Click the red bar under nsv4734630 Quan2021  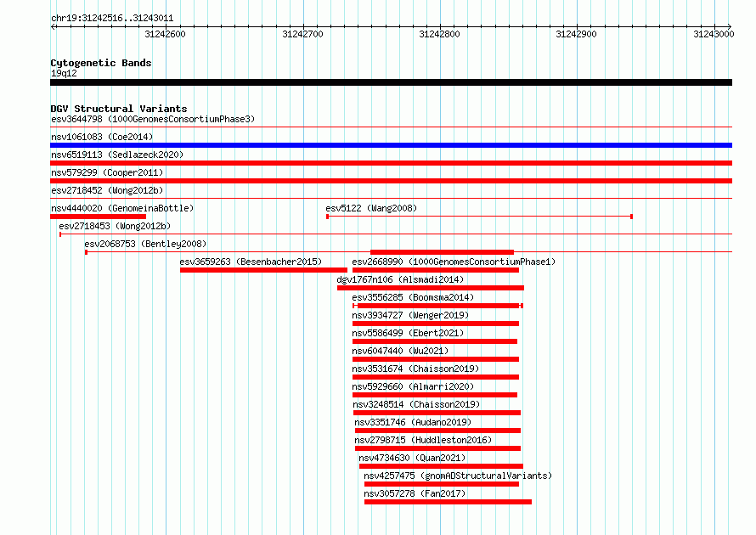point(441,466)
